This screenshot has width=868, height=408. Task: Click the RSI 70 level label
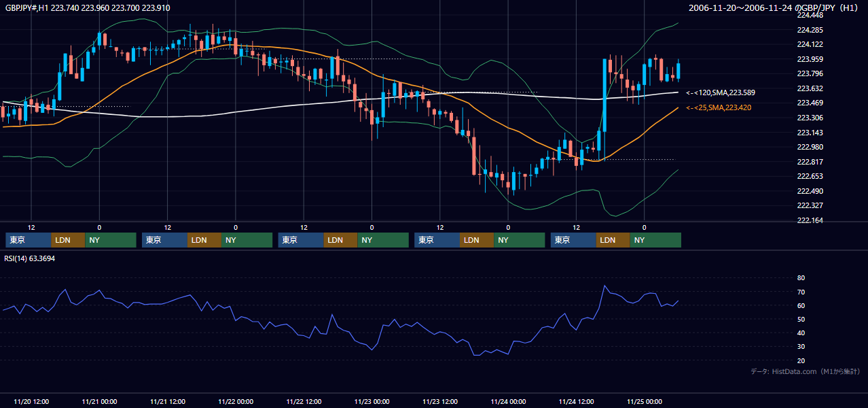click(x=801, y=292)
